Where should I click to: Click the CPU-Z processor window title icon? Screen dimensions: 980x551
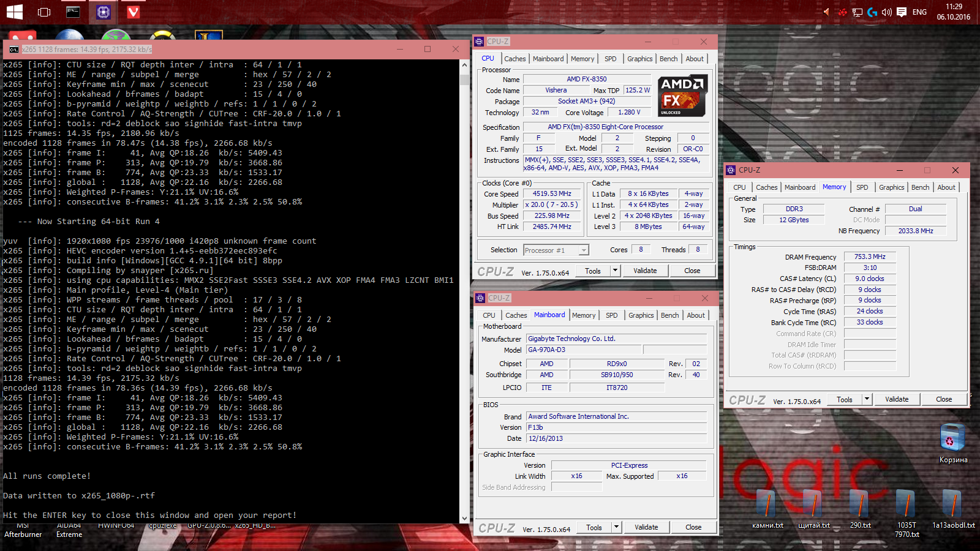(x=479, y=42)
